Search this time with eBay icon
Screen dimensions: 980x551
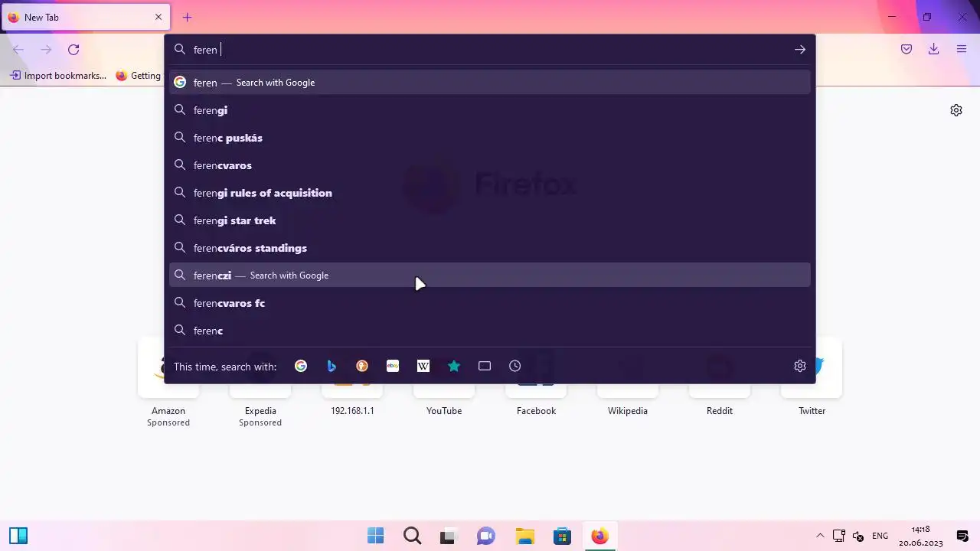coord(393,367)
